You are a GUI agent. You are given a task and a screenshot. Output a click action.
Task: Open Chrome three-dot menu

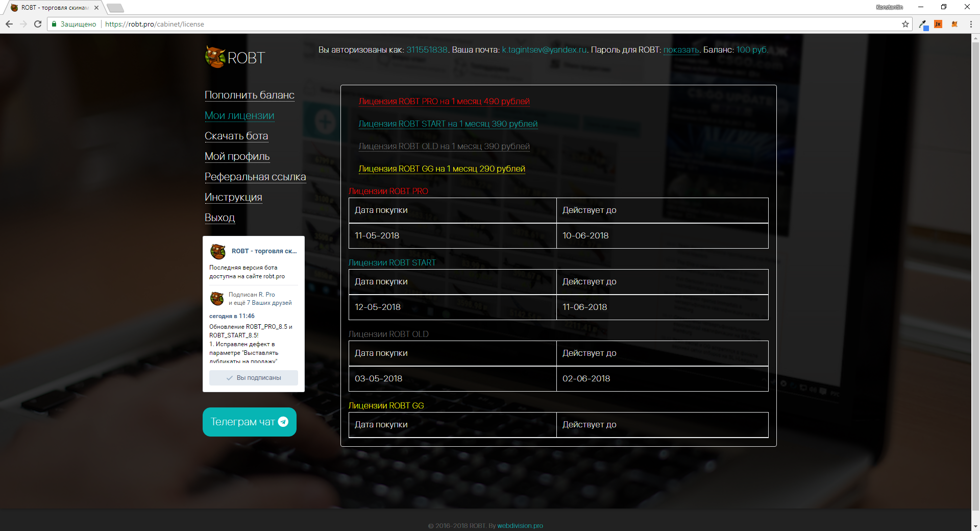pos(971,24)
